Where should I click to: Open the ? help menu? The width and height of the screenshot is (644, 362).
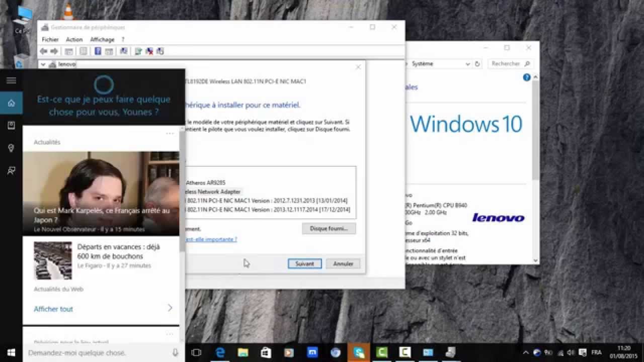click(123, 39)
